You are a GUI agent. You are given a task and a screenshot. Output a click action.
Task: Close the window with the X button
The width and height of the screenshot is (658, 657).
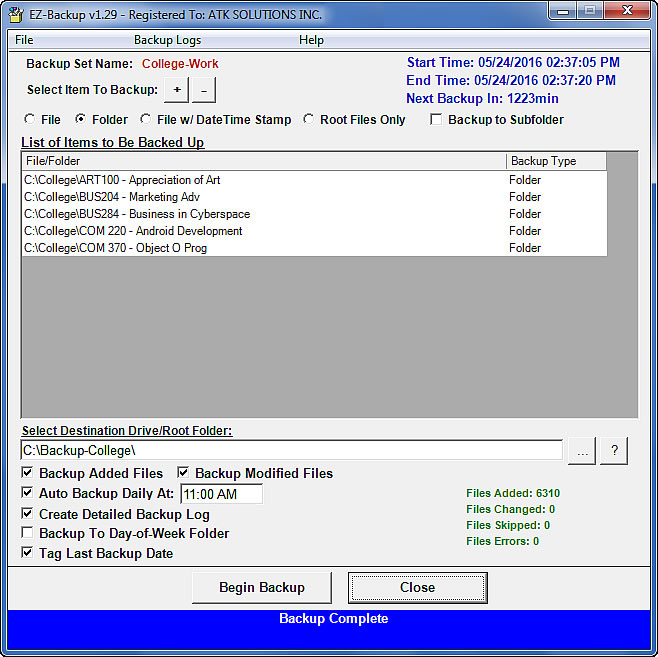tap(627, 11)
